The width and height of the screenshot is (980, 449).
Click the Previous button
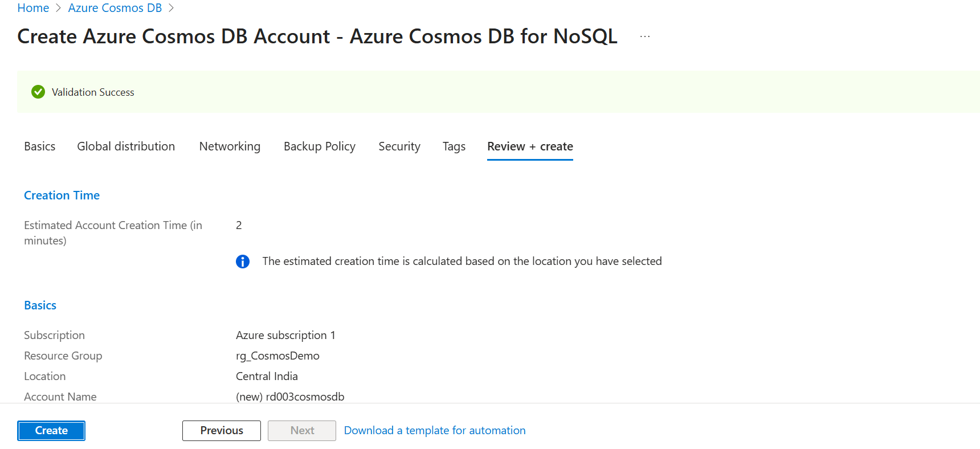[x=221, y=431]
